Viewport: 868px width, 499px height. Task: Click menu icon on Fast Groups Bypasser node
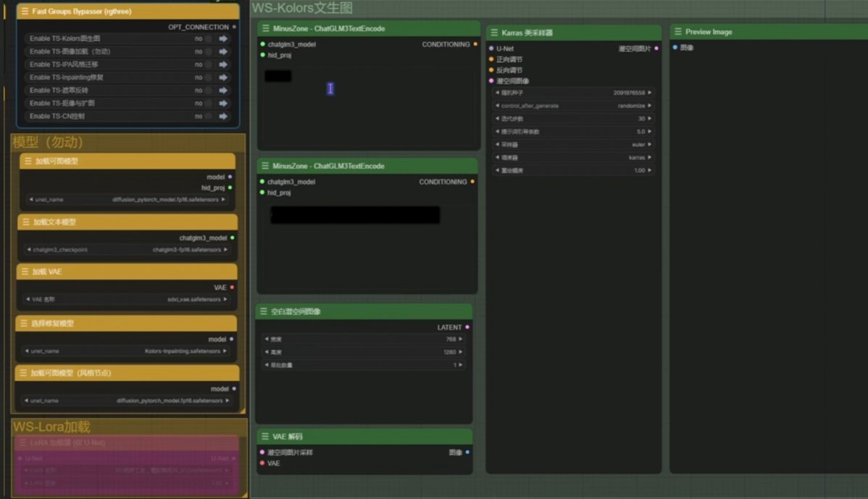point(25,12)
